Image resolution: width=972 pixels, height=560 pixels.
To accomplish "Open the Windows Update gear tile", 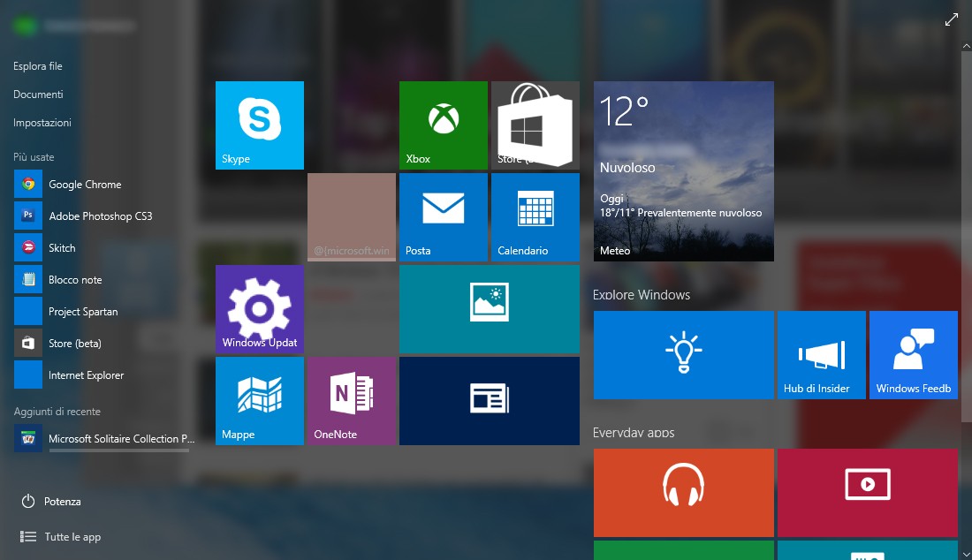I will tap(259, 308).
